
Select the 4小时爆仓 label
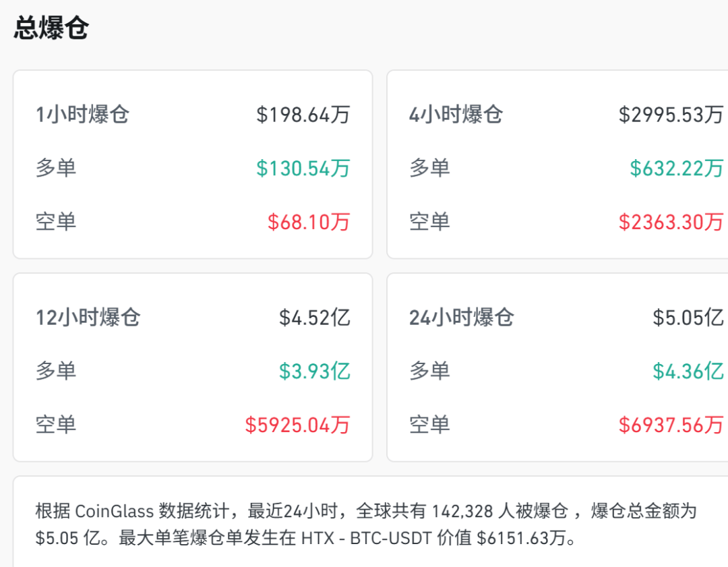pos(456,114)
